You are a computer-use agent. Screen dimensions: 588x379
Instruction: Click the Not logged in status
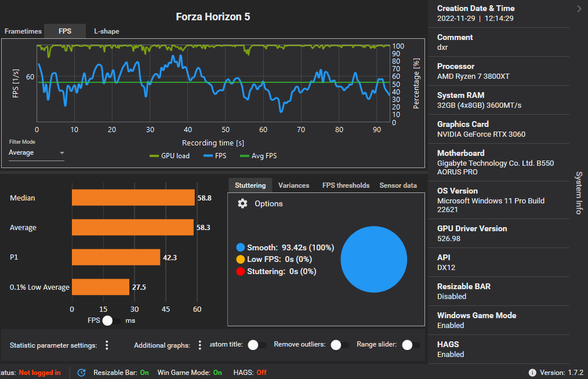[x=39, y=373]
